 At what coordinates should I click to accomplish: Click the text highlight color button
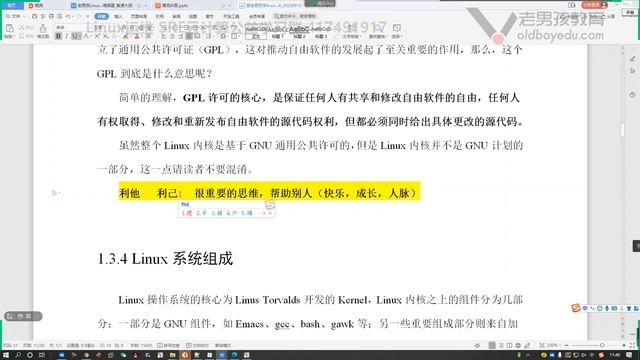pyautogui.click(x=126, y=36)
